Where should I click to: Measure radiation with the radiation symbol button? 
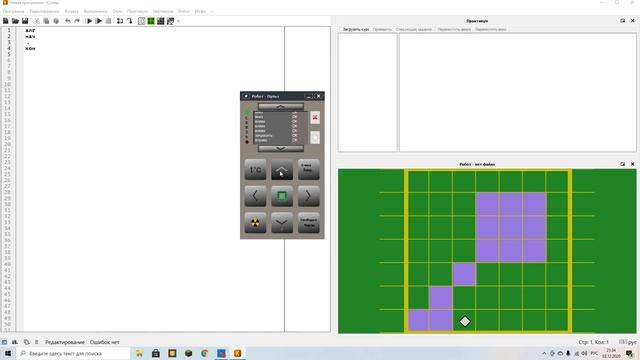pos(255,223)
